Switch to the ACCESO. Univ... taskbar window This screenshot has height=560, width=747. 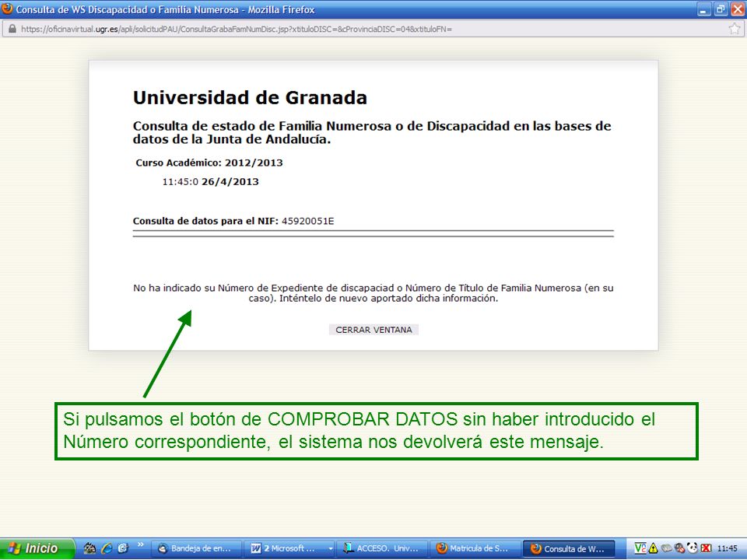[383, 548]
